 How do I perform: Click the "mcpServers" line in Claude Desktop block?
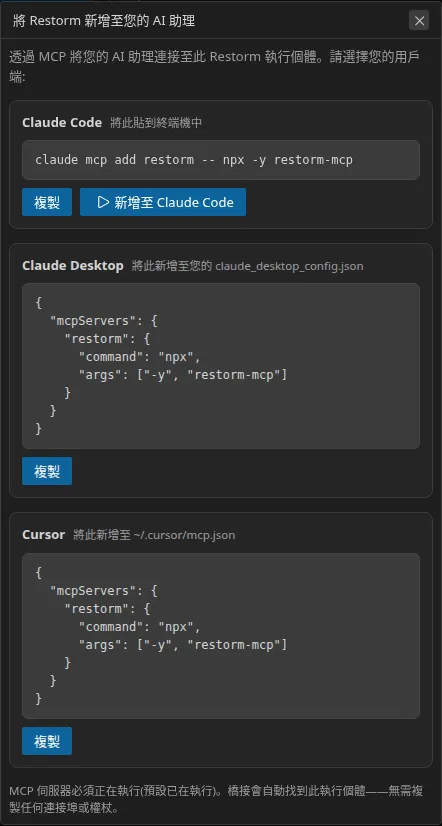pyautogui.click(x=104, y=321)
